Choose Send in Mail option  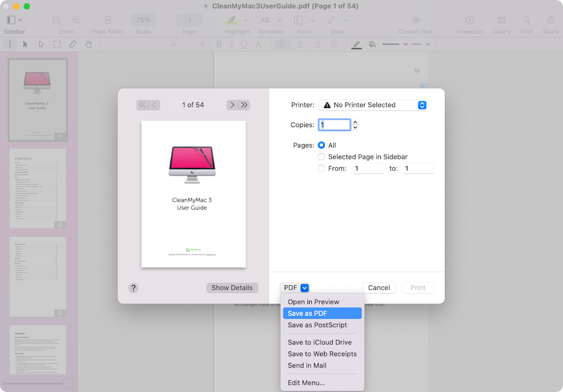click(x=307, y=365)
